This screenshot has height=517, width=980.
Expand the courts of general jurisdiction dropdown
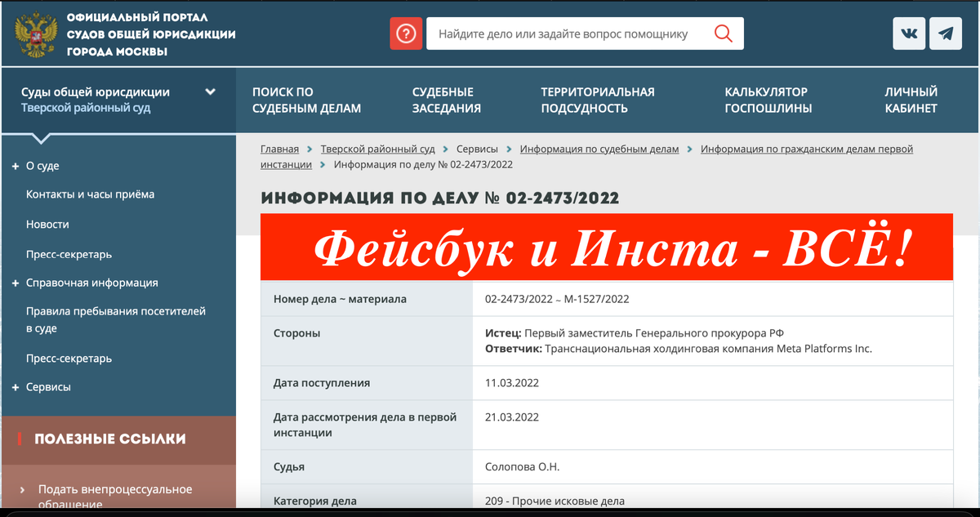(x=210, y=92)
